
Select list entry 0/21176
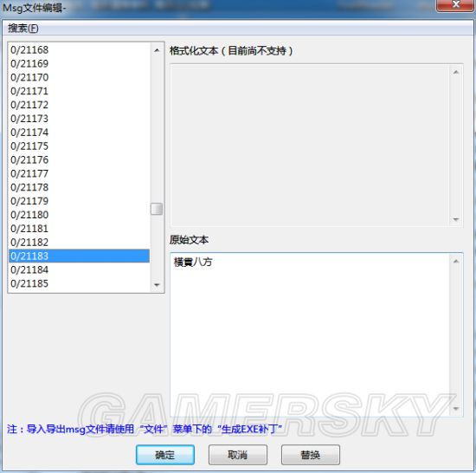79,159
